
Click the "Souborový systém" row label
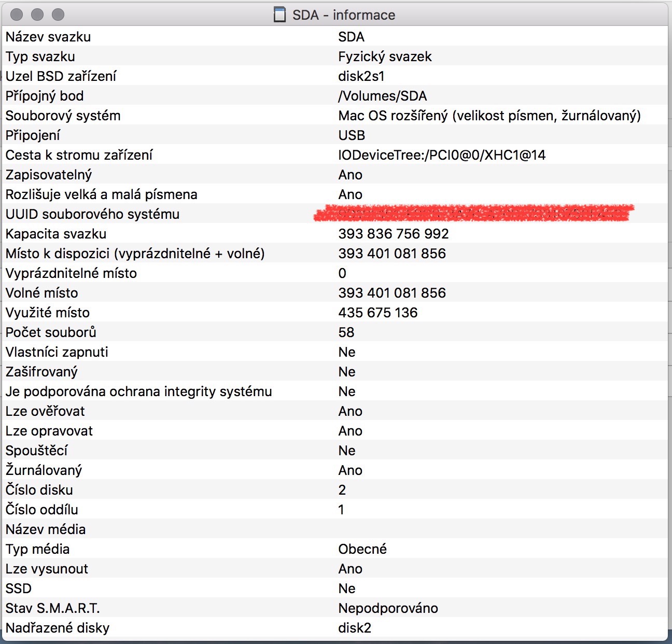click(x=63, y=116)
